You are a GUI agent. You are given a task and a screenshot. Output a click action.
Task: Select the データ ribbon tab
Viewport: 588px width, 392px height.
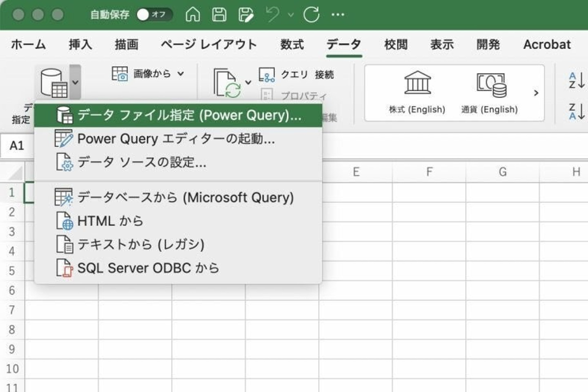pyautogui.click(x=344, y=44)
